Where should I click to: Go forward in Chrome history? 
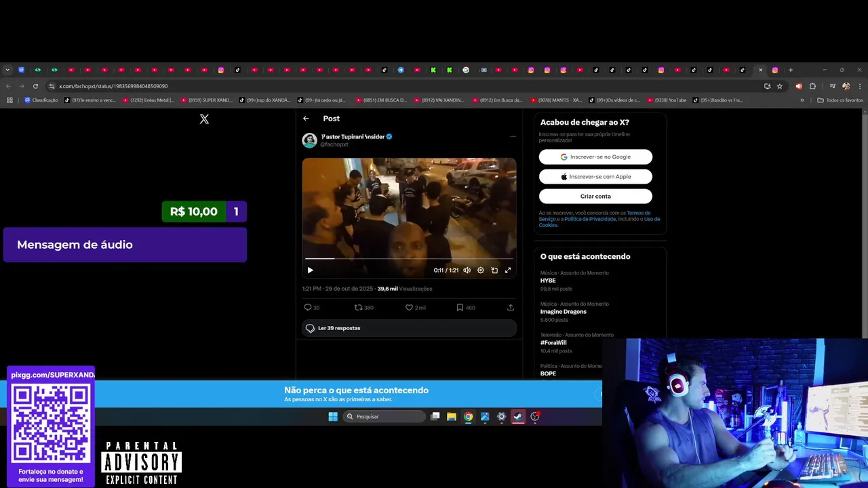click(22, 86)
